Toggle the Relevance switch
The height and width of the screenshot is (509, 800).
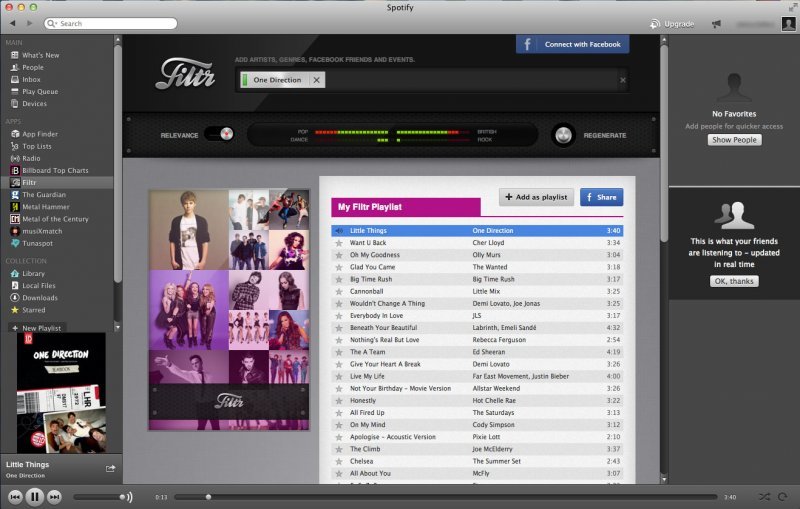219,134
